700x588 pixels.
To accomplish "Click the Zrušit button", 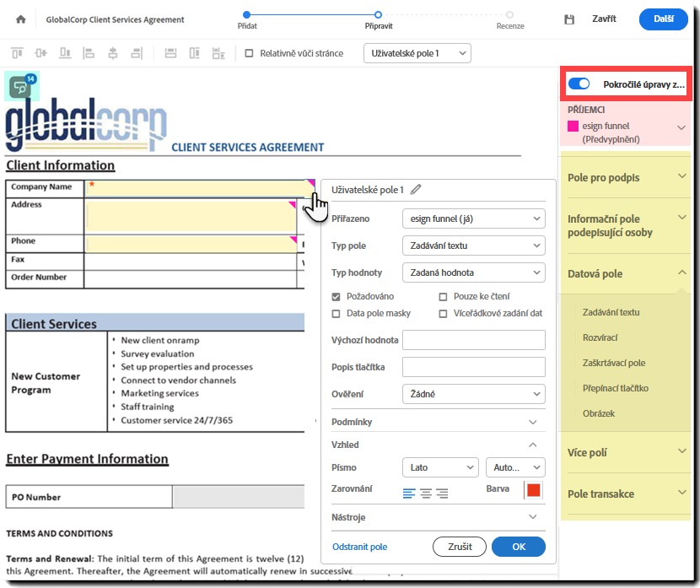I will point(460,547).
